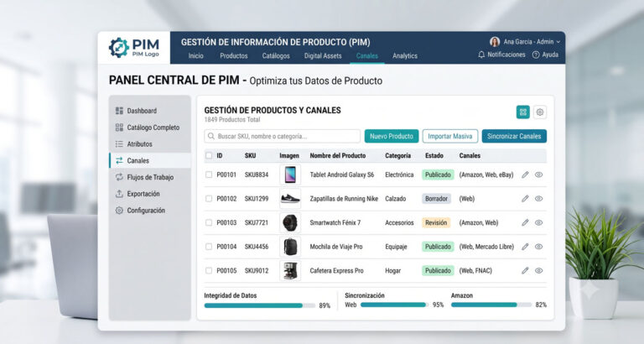Focus the Buscar SKU search field
Screen dimensions: 644x344
point(282,136)
